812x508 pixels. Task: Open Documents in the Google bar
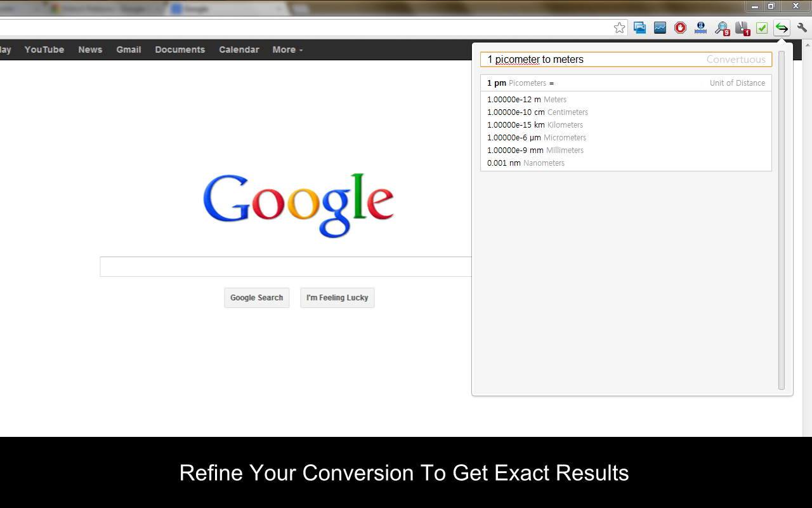tap(180, 50)
